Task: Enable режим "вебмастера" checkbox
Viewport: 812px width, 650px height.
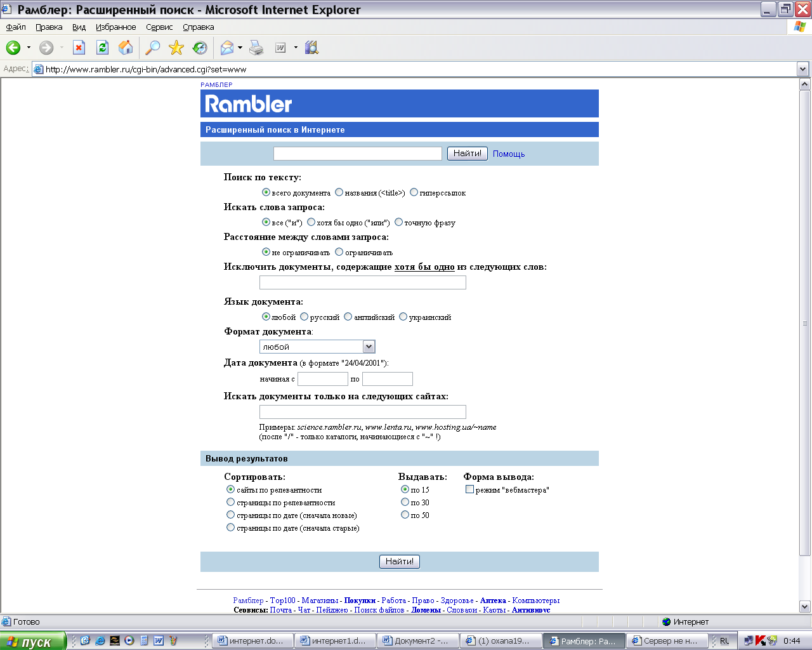Action: click(x=470, y=489)
